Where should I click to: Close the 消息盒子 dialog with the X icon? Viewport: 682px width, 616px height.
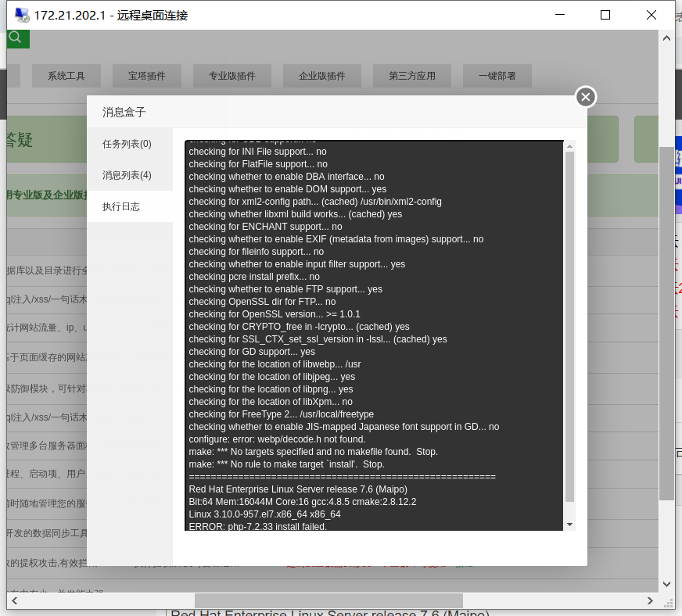586,97
